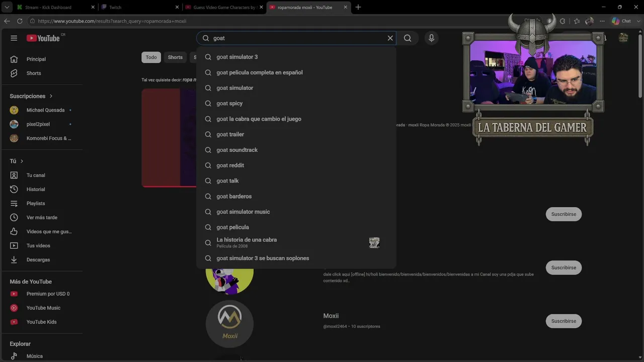Choose "goat simulator 3 se buscan soplones"
This screenshot has width=644, height=362.
pos(296,258)
